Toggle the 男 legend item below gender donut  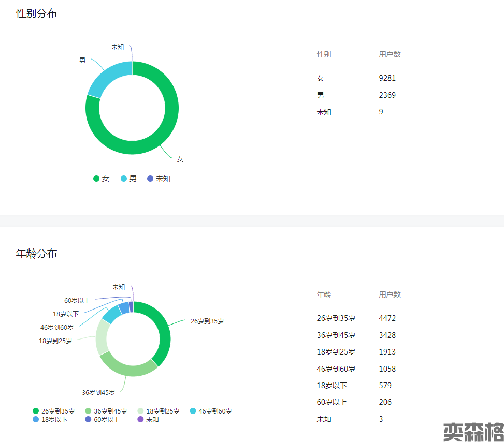(129, 179)
